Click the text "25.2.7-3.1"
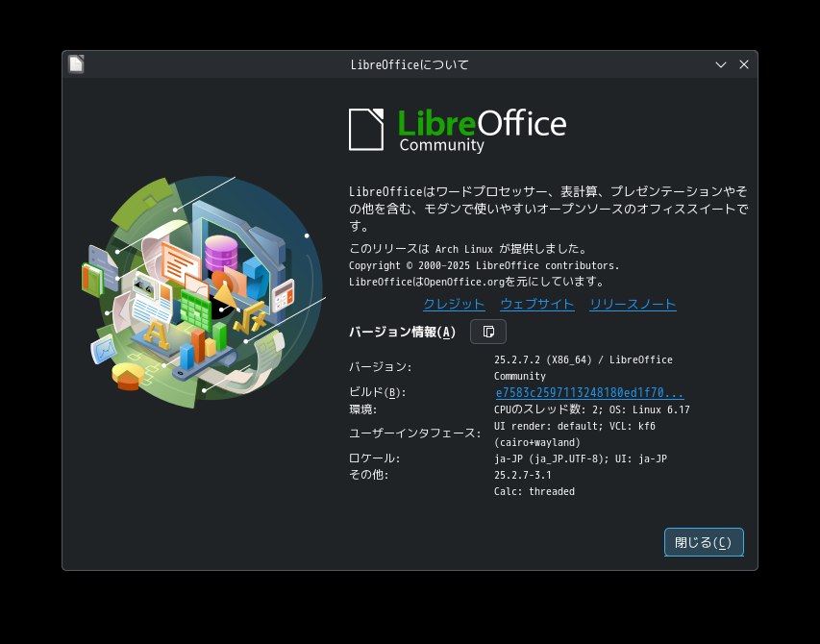Image resolution: width=820 pixels, height=644 pixels. [522, 475]
